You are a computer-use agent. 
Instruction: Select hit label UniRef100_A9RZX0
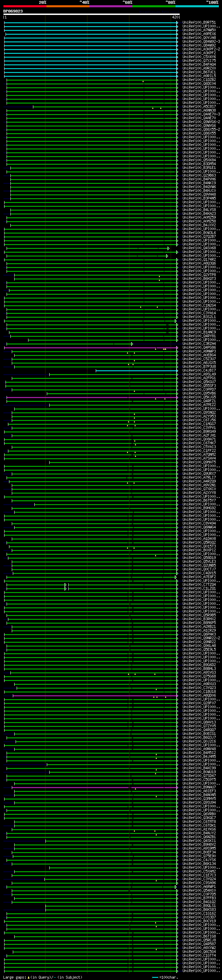tap(199, 68)
